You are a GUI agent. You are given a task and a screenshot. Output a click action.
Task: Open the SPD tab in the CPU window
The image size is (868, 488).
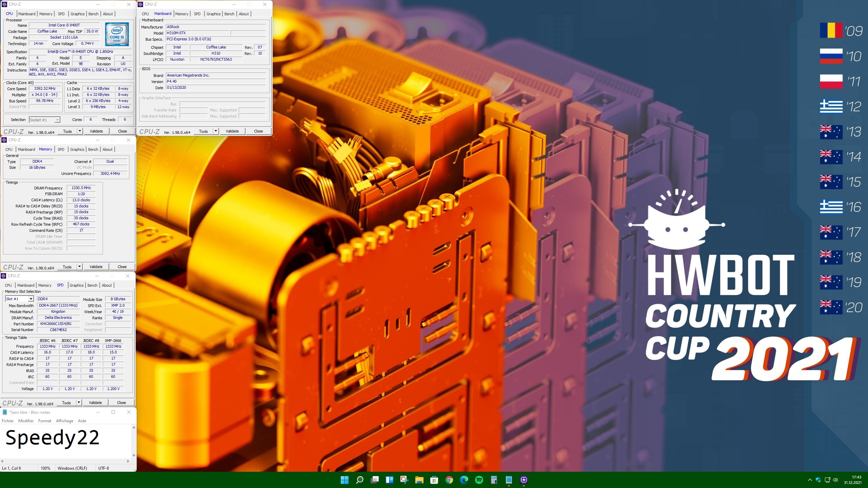61,14
